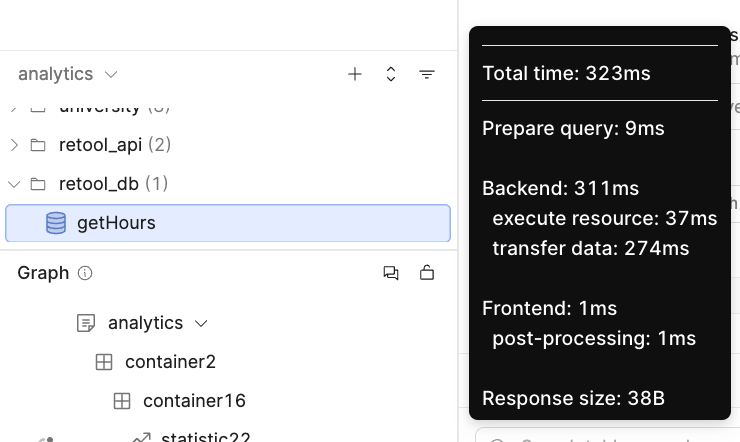Click the container16 grid icon

click(122, 401)
